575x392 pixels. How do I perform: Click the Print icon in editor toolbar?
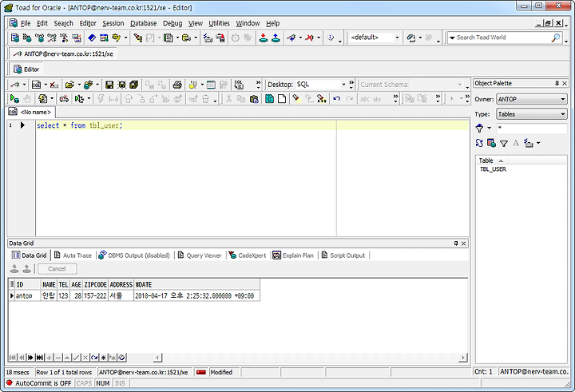[x=177, y=85]
